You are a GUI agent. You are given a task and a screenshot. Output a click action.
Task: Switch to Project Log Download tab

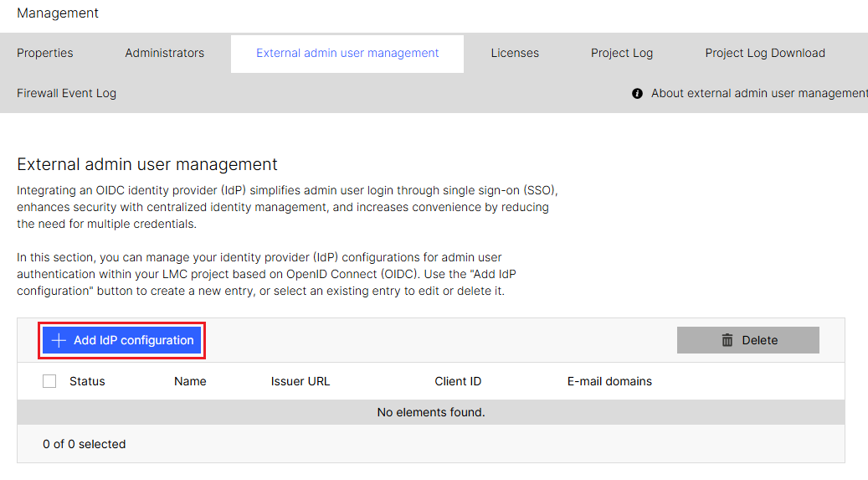tap(764, 53)
